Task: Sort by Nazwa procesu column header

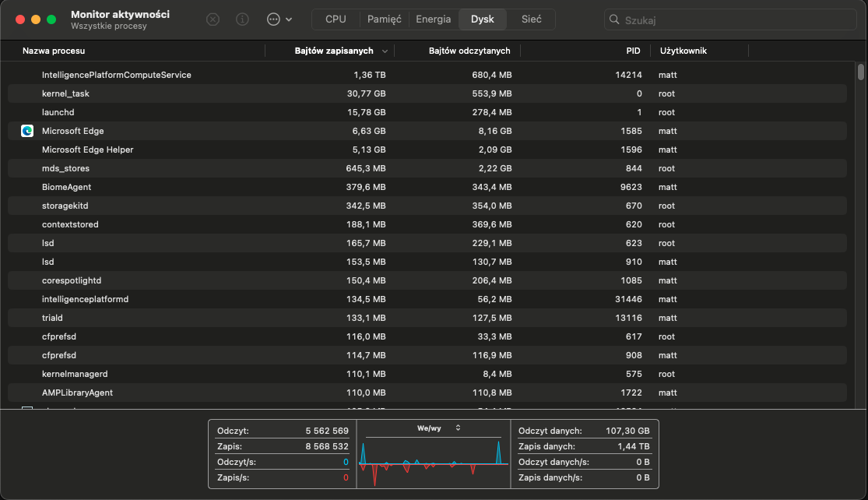Action: click(54, 51)
